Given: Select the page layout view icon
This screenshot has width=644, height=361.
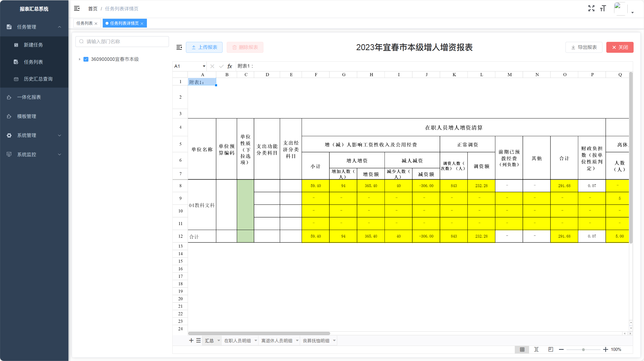Looking at the screenshot, I should tap(551, 350).
